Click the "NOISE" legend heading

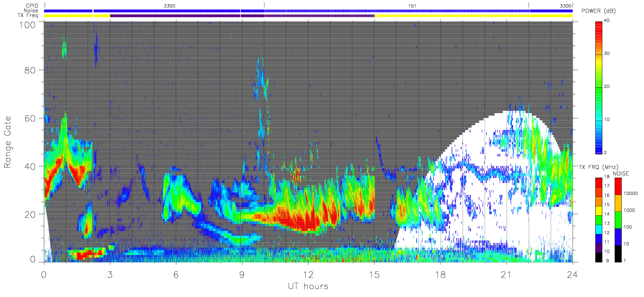pos(621,173)
